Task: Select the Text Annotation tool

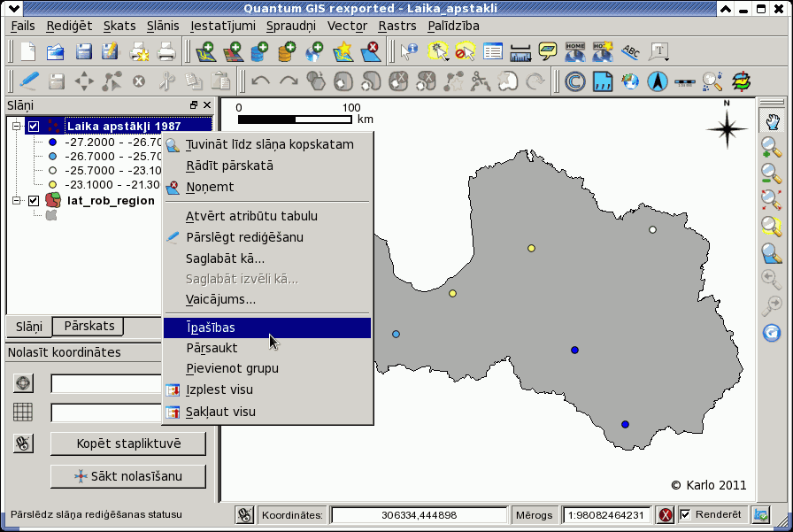Action: pos(659,51)
